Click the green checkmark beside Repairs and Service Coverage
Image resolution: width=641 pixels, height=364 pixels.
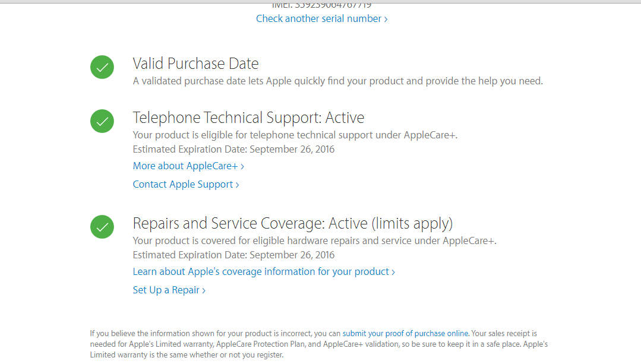click(102, 227)
